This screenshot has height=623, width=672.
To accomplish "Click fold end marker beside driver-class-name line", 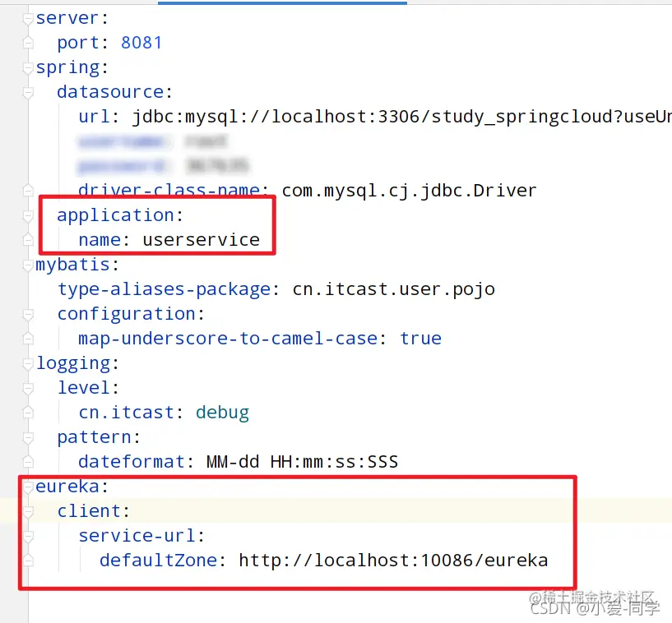I will (28, 191).
